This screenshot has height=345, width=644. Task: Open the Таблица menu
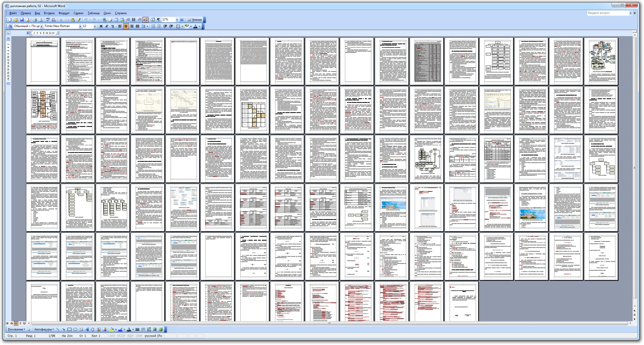click(x=93, y=13)
